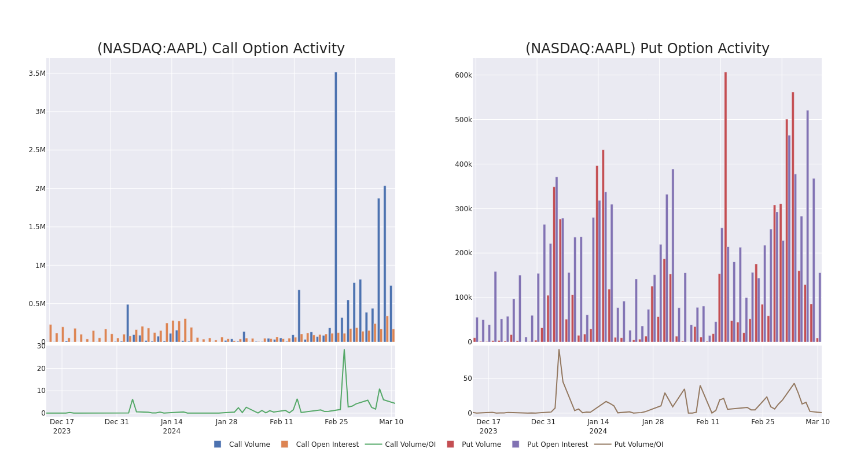Click the '500k' y-axis label on put chart
This screenshot has height=463, width=868.
pos(464,120)
